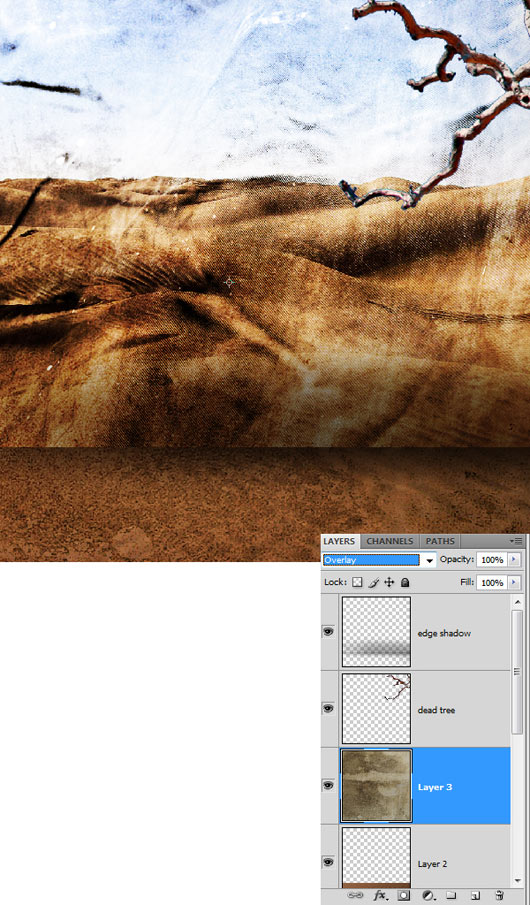This screenshot has width=530, height=905.
Task: Open the Overlay blend mode dropdown
Action: pos(379,560)
